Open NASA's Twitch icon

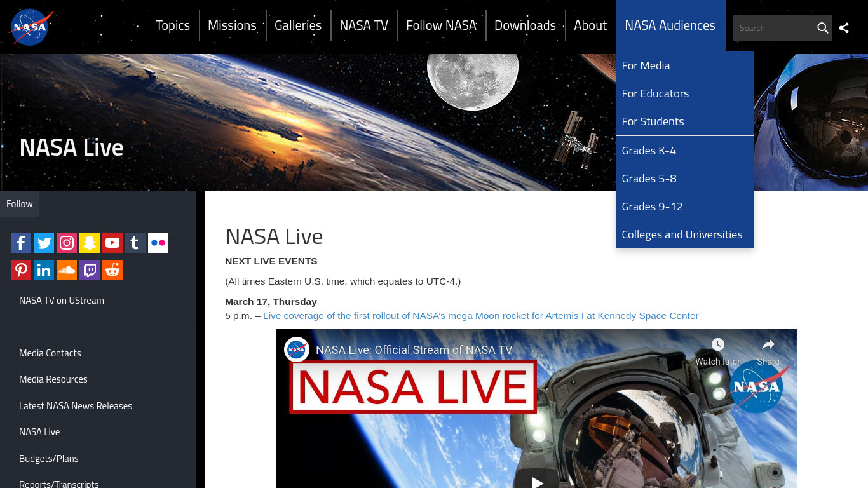coord(90,270)
